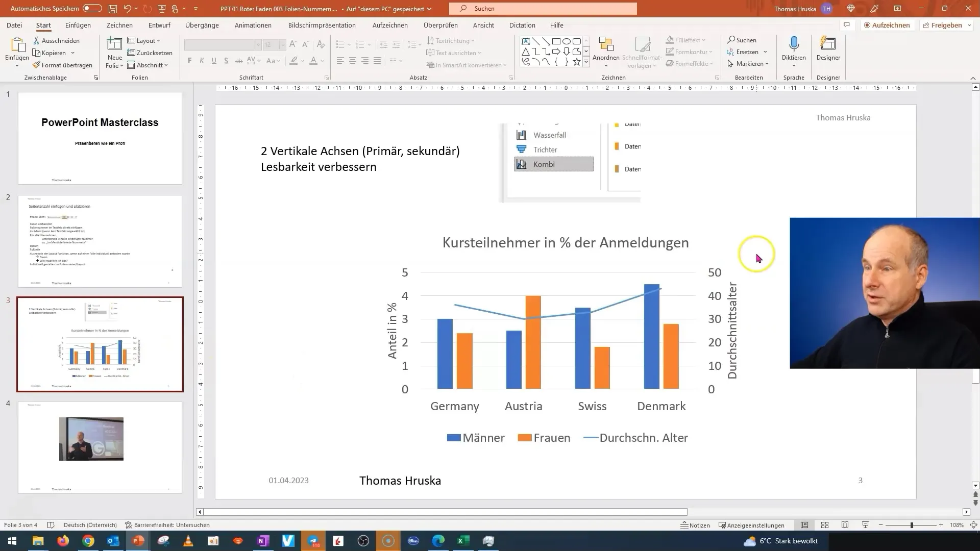Select slide 4 thumbnail in panel

100,447
